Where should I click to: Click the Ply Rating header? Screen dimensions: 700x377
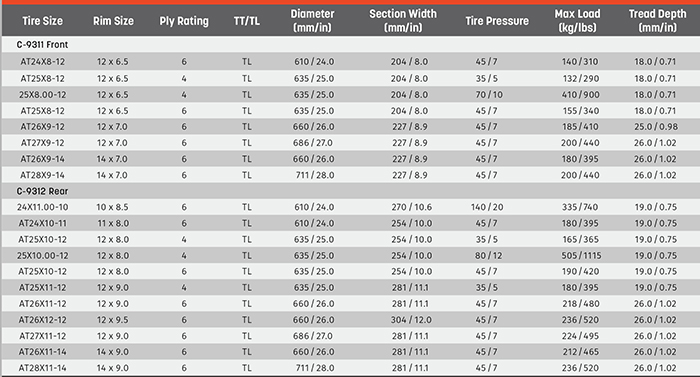coord(184,21)
